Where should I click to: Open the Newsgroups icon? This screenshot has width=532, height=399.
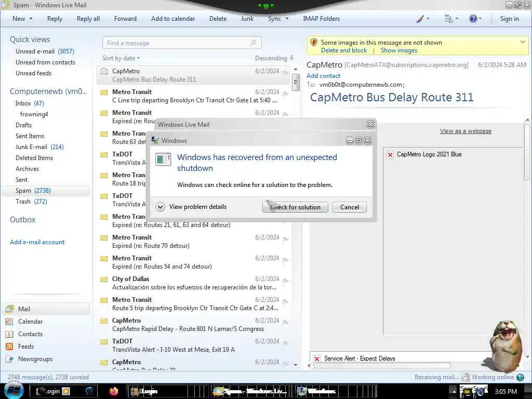(9, 359)
